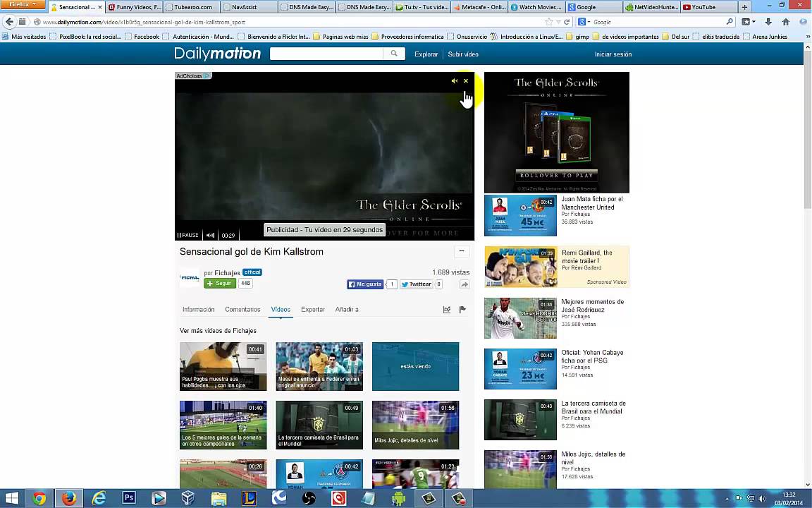This screenshot has width=812, height=508.
Task: Open Juan Mata ficha por el Manchester link
Action: click(592, 202)
